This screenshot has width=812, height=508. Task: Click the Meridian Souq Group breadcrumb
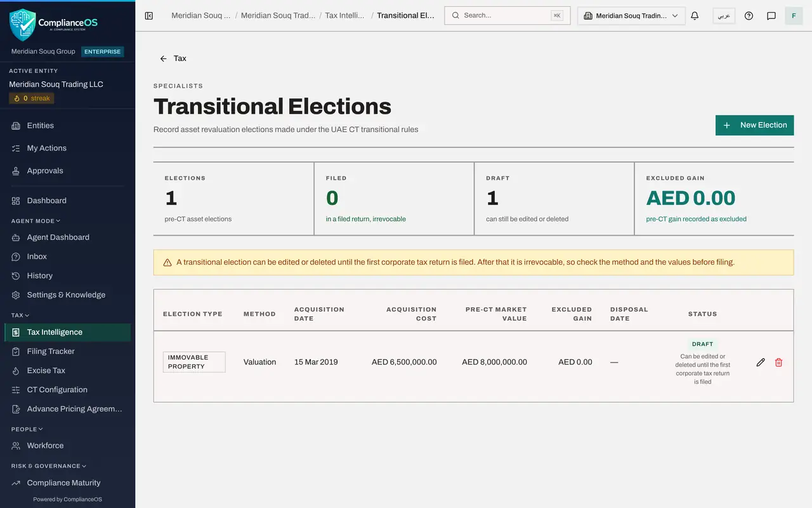[x=200, y=15]
